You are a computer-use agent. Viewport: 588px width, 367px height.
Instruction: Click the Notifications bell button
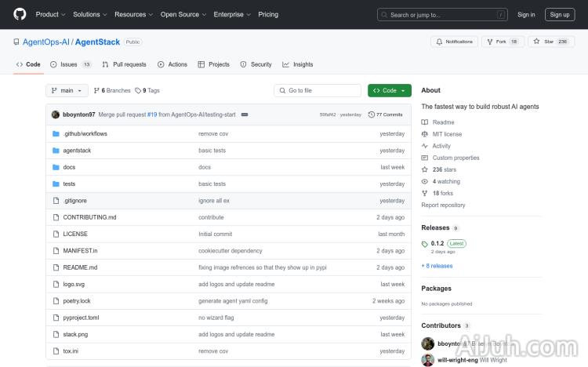[x=454, y=42]
